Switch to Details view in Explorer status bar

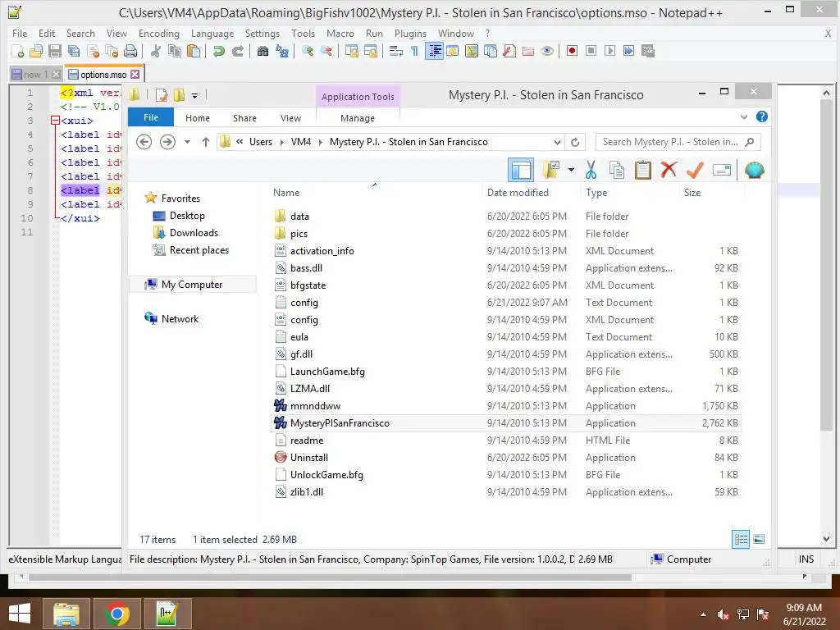click(741, 540)
